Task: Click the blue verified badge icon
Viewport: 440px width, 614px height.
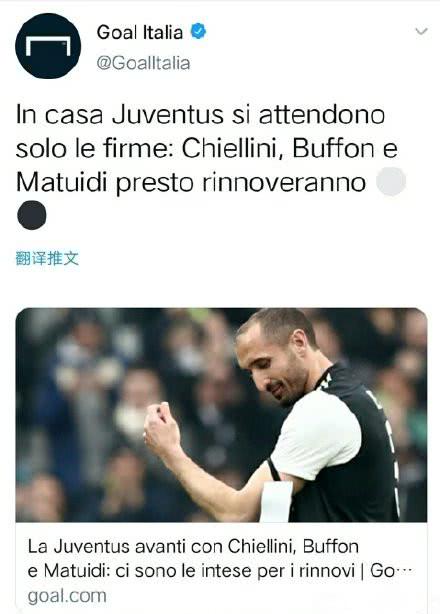Action: [x=198, y=31]
